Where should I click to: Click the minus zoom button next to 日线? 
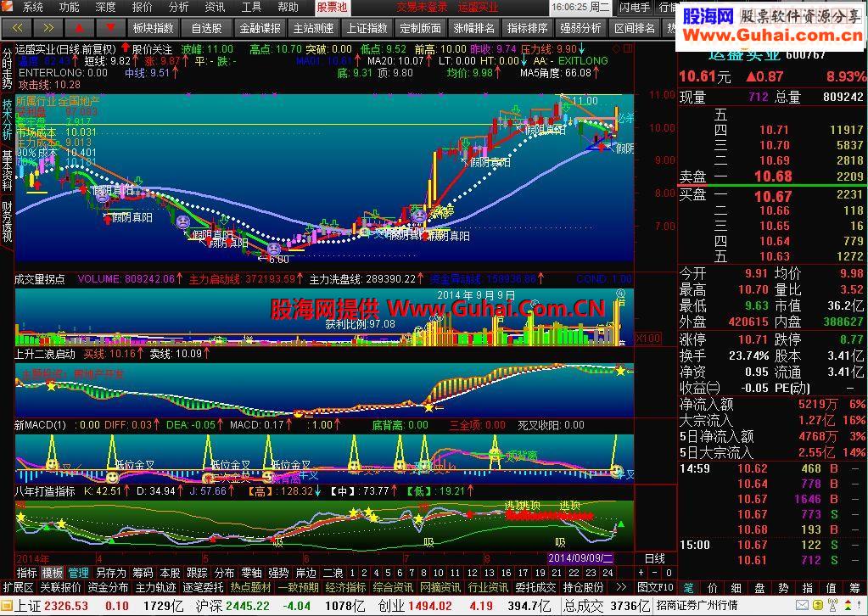tap(655, 572)
